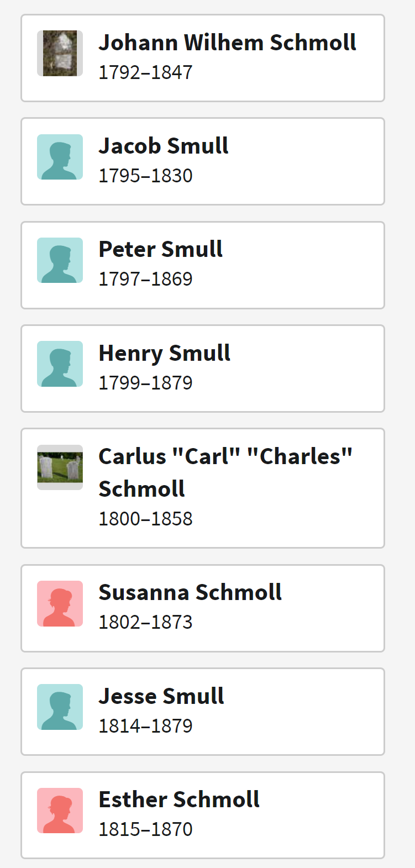Open the Jacob Smull name link
The height and width of the screenshot is (868, 415).
pyautogui.click(x=163, y=146)
